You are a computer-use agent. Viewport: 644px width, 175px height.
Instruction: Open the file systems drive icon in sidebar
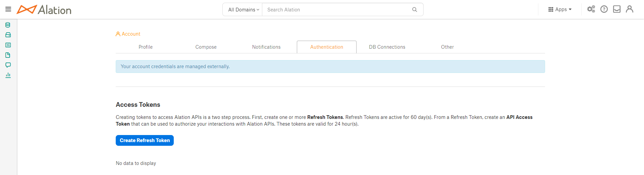tap(8, 35)
